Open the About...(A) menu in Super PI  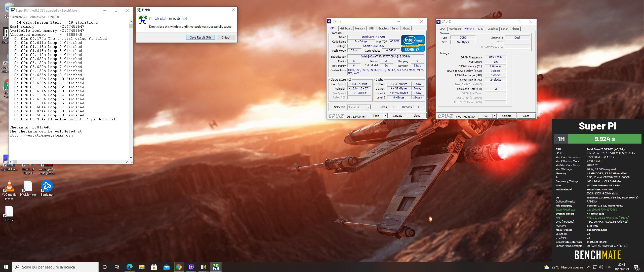(x=37, y=17)
